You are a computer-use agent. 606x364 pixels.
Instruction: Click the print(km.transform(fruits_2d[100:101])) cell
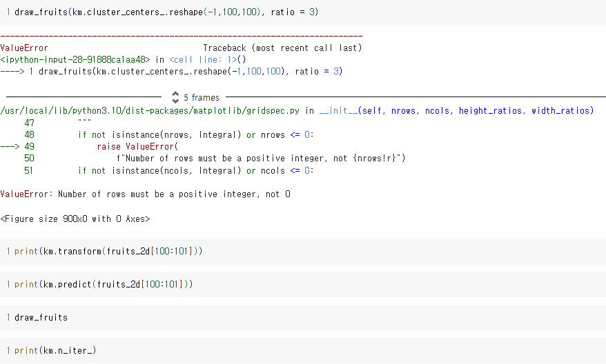(303, 252)
